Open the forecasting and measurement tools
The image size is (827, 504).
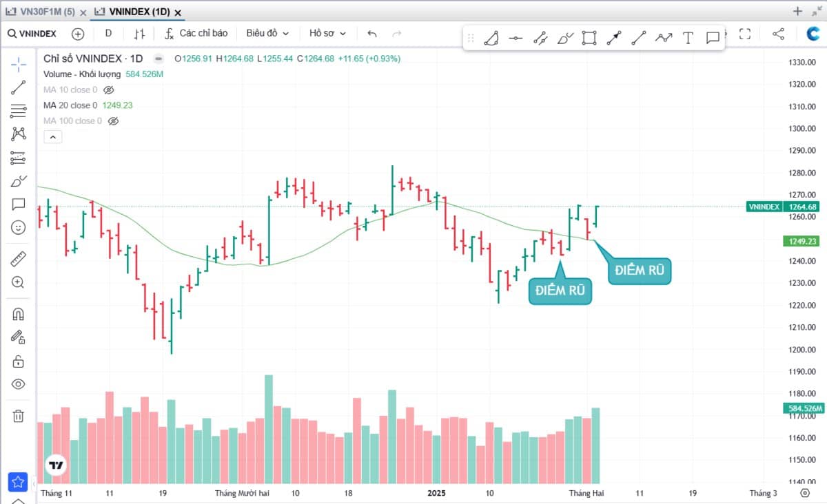18,158
